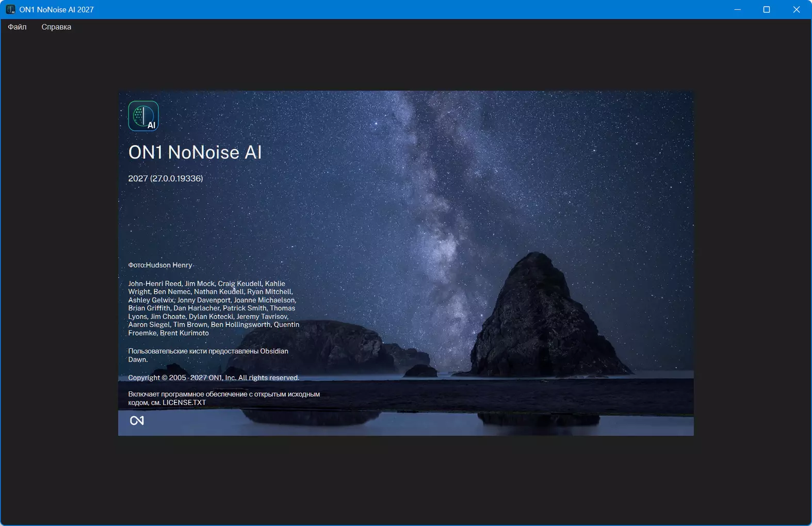Minimize the ON1 NoNoise AI window

coord(738,9)
